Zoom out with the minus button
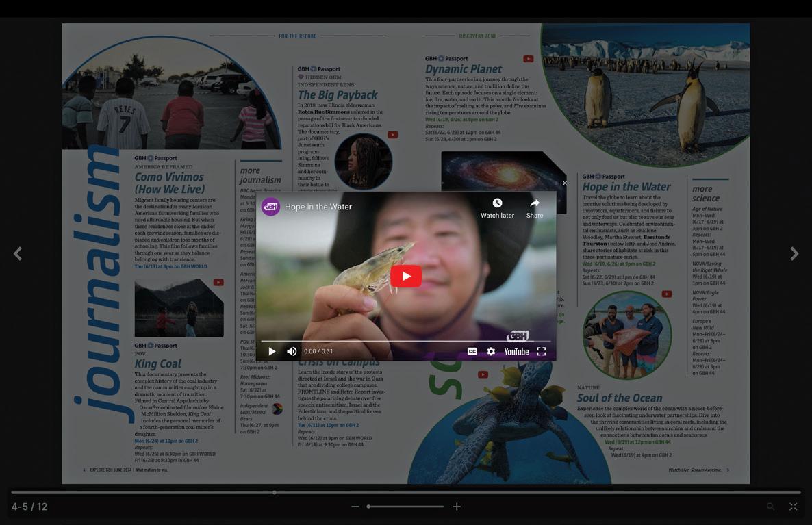 click(x=355, y=507)
